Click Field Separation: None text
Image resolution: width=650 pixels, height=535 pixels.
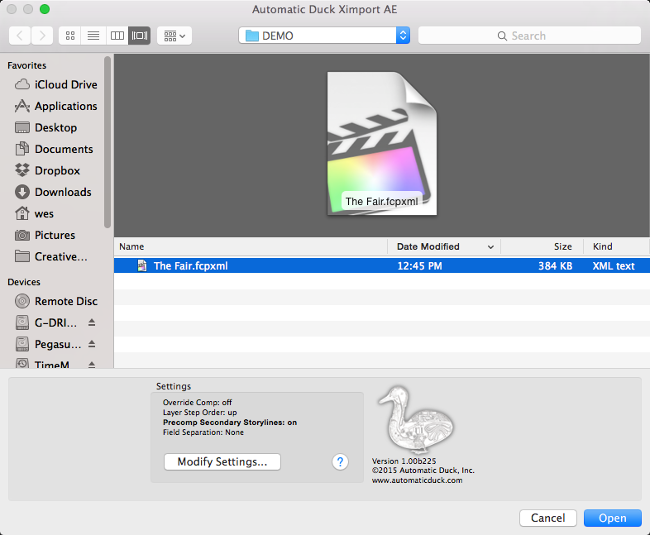coord(203,432)
